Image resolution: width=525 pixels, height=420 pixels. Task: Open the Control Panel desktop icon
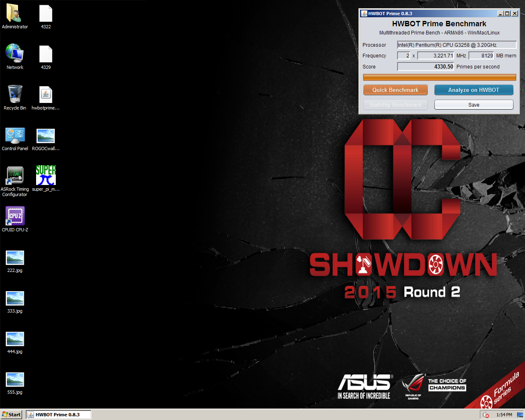coord(15,135)
